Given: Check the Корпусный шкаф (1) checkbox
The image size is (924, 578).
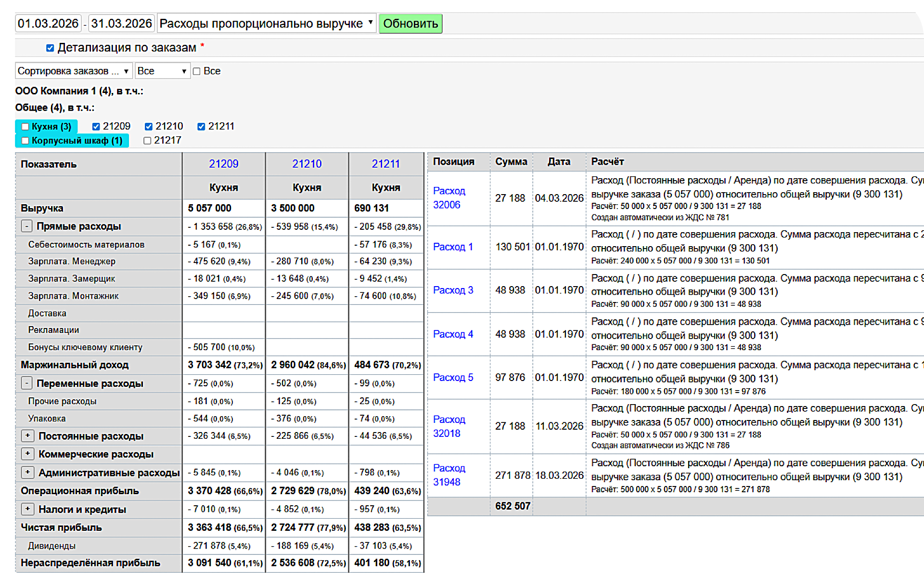Looking at the screenshot, I should [25, 141].
